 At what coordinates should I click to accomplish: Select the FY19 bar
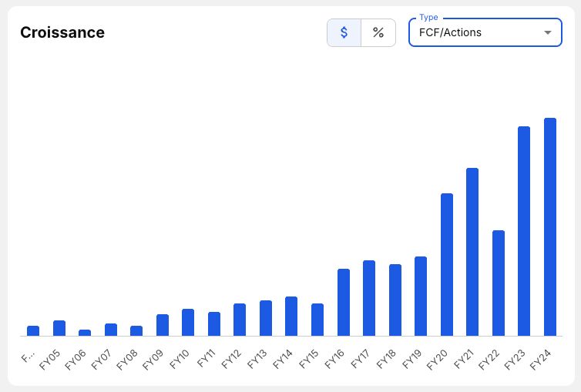pyautogui.click(x=421, y=297)
